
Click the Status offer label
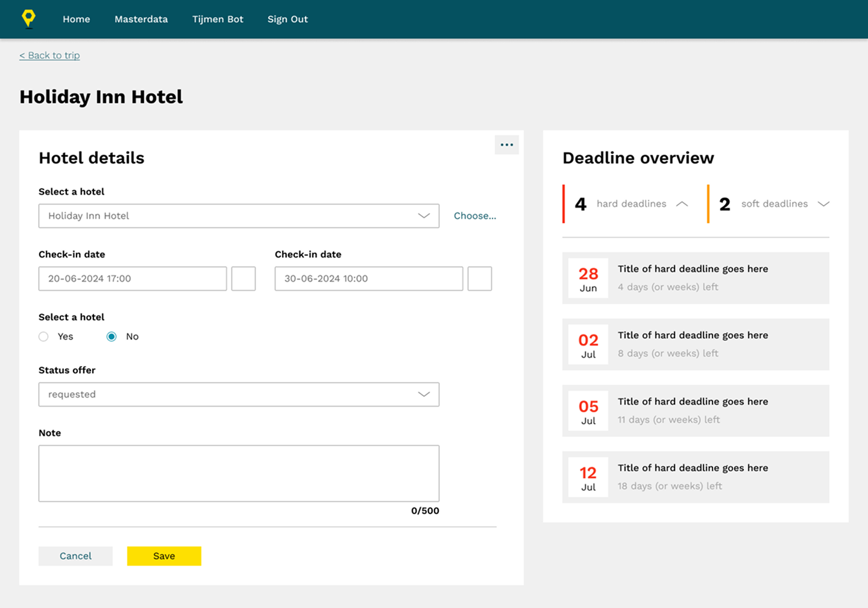click(x=67, y=370)
